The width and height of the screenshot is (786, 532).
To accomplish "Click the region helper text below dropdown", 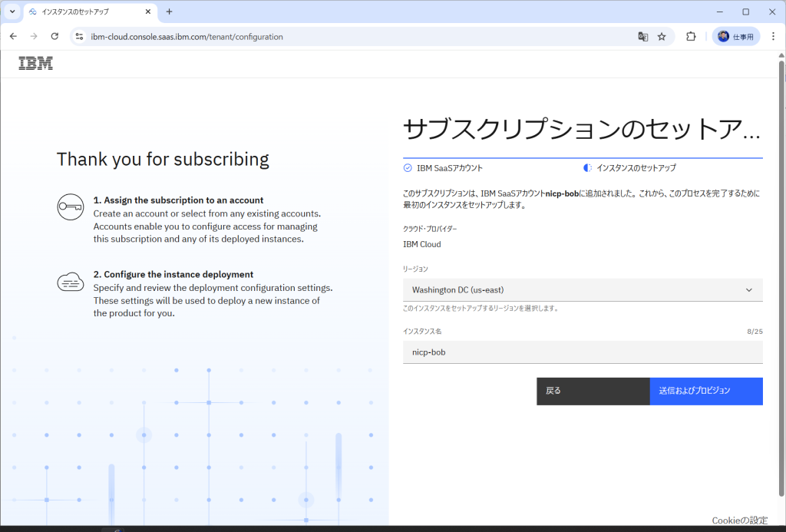I will coord(481,309).
